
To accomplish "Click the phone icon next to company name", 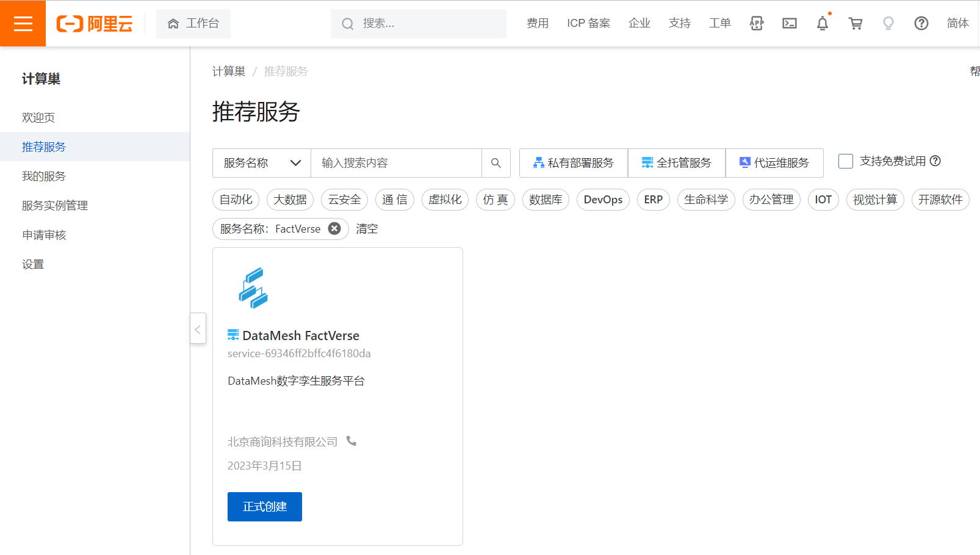I will [x=351, y=441].
